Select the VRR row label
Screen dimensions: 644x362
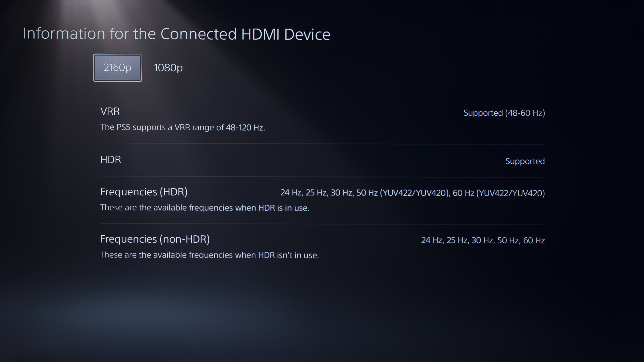[110, 111]
